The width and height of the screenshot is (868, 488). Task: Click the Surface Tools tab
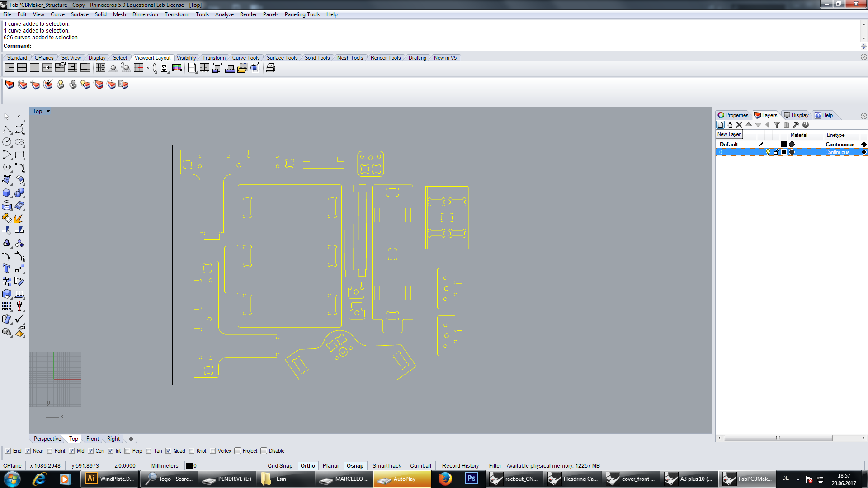[x=281, y=58]
